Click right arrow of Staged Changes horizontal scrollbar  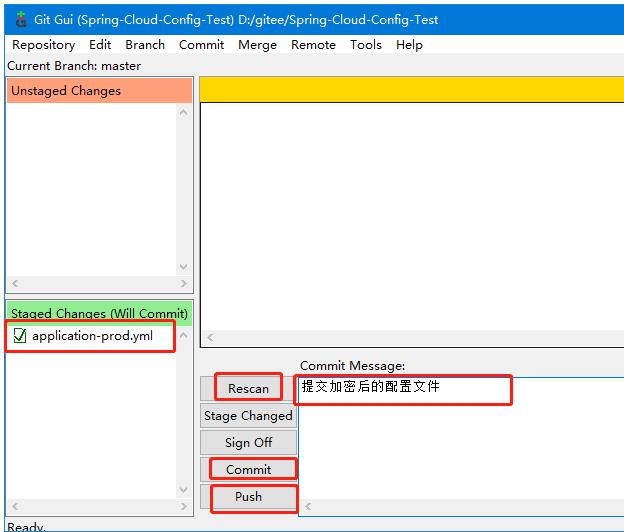pyautogui.click(x=183, y=506)
